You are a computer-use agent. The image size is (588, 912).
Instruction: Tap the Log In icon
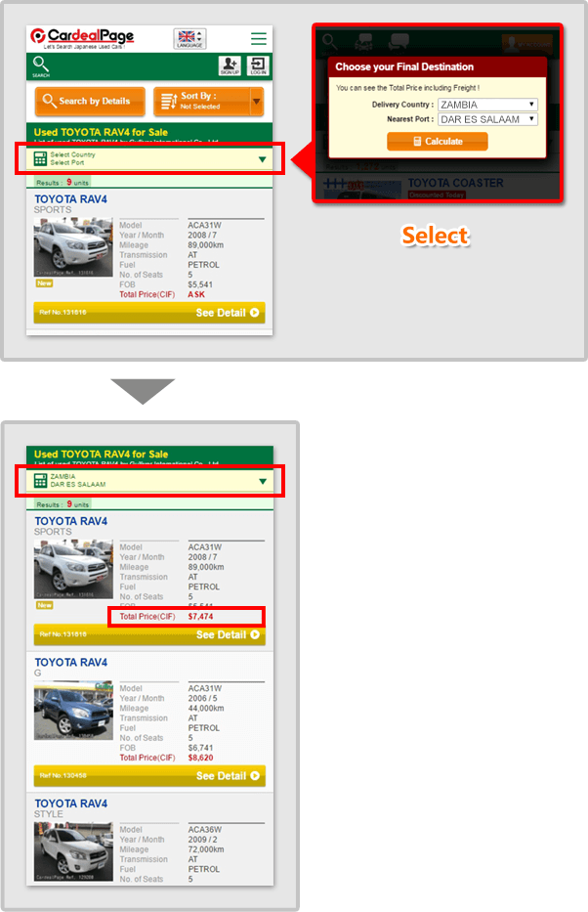tap(258, 65)
